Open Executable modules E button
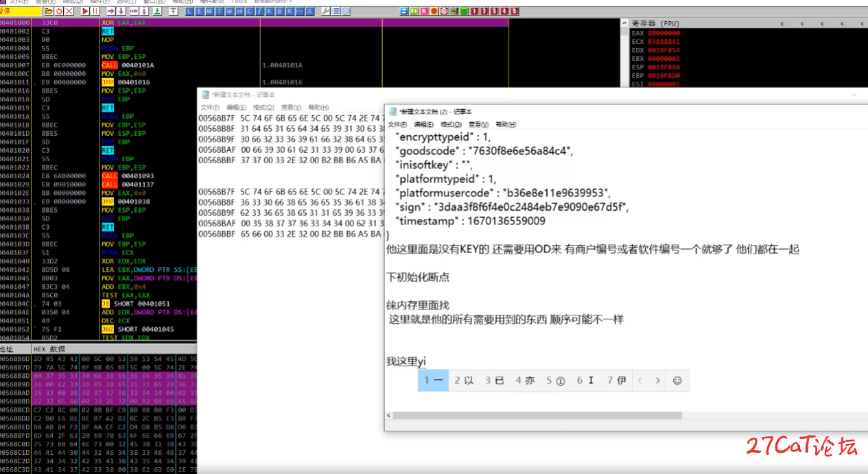Viewport: 868px width, 474px height. 199,11
